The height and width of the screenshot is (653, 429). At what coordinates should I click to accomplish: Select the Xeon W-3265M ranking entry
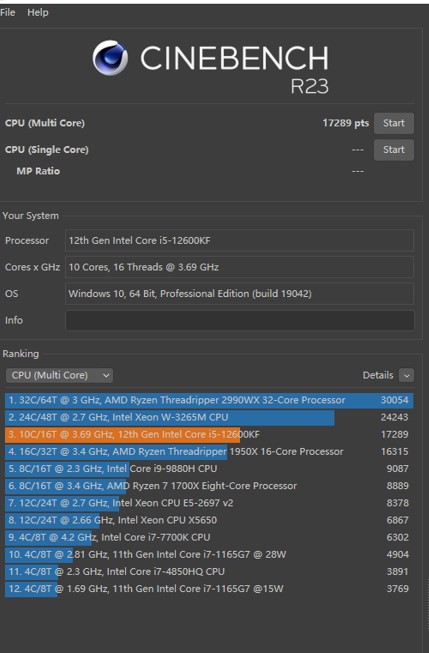(x=209, y=417)
